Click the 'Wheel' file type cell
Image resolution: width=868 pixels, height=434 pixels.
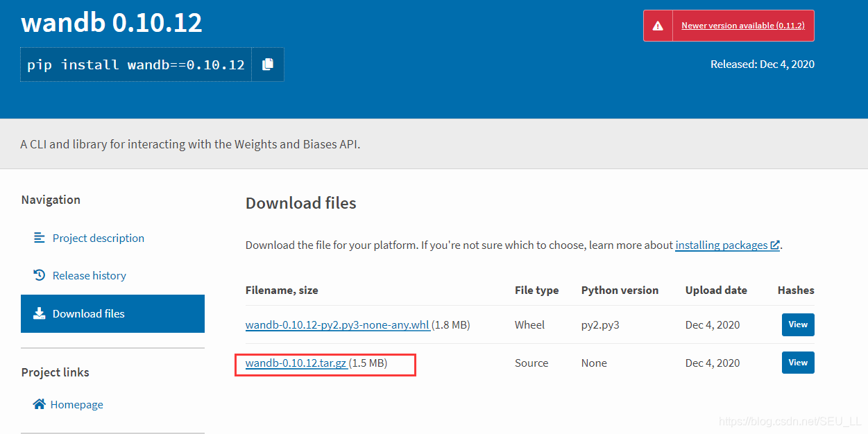coord(529,324)
